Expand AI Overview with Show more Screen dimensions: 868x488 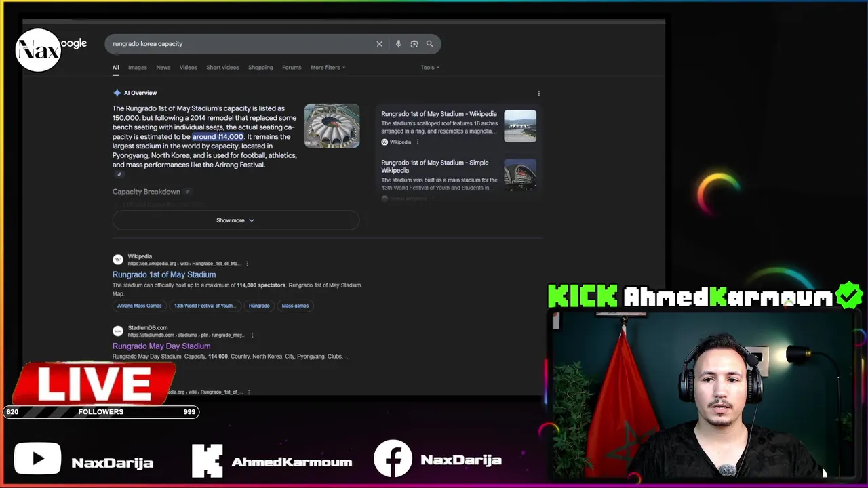tap(235, 220)
